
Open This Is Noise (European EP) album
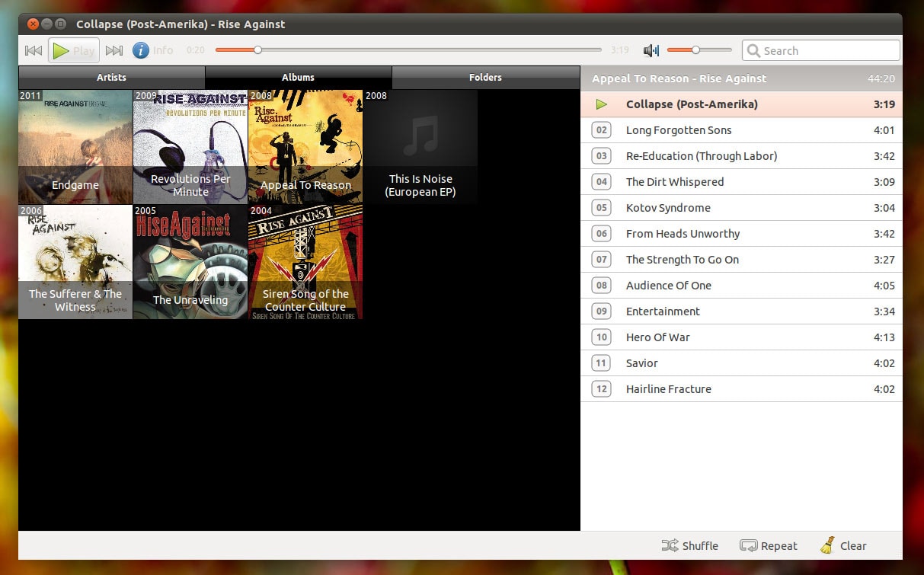click(x=420, y=147)
